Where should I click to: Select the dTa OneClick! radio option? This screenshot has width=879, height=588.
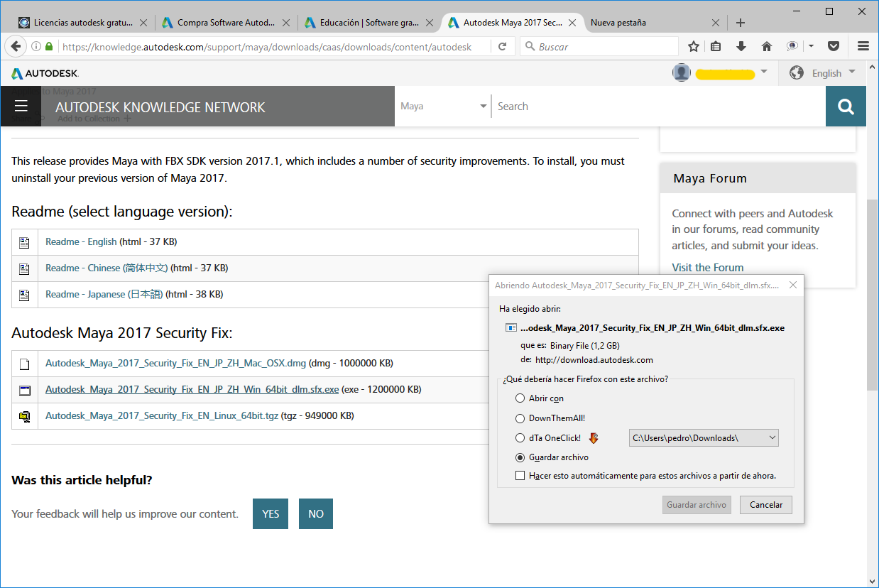(x=520, y=438)
